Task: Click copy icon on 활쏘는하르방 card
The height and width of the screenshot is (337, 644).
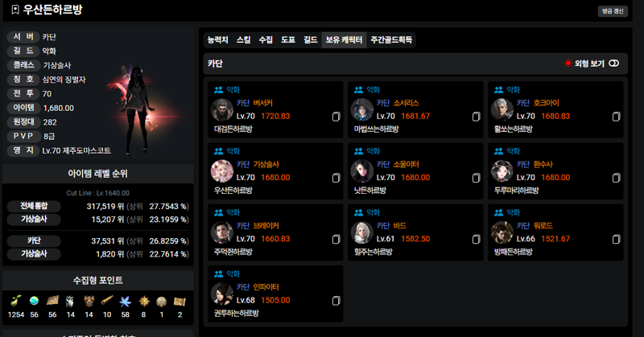Action: tap(616, 117)
